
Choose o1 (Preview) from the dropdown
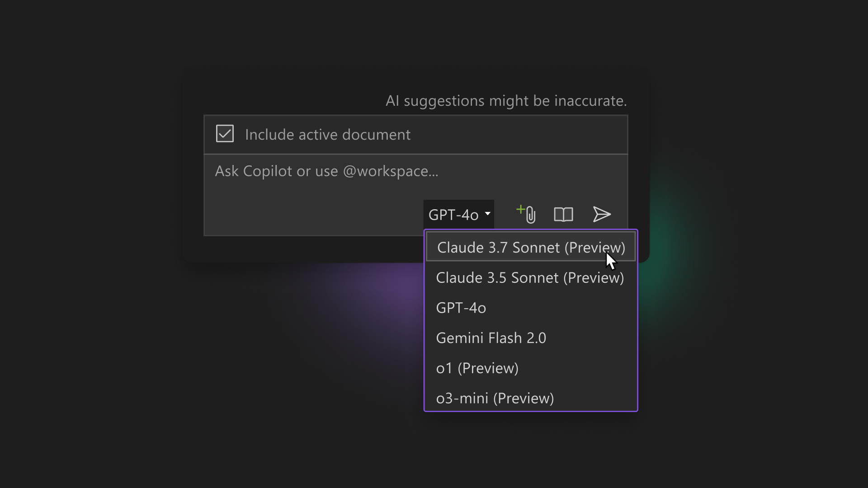[477, 368]
